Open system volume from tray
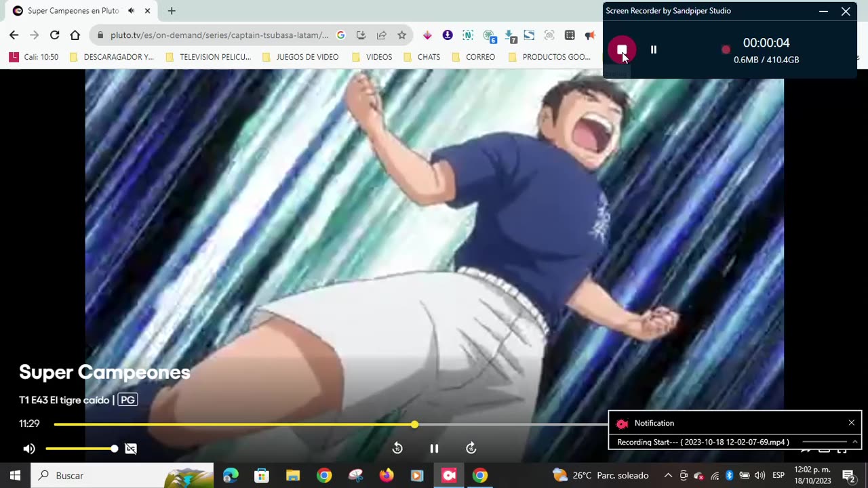Image resolution: width=868 pixels, height=488 pixels. point(759,475)
